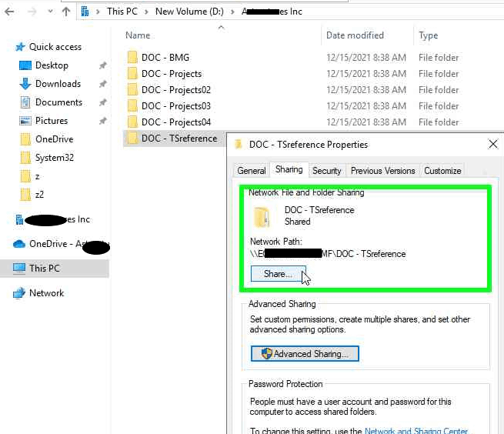This screenshot has height=434, width=504.
Task: Switch to the General tab in Properties
Action: pos(252,171)
